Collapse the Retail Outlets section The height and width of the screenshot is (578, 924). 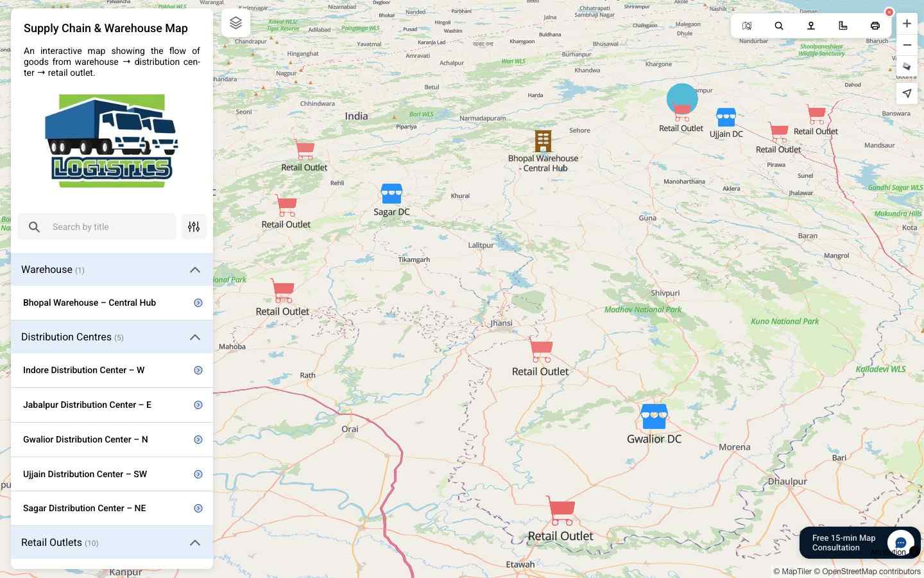point(195,543)
